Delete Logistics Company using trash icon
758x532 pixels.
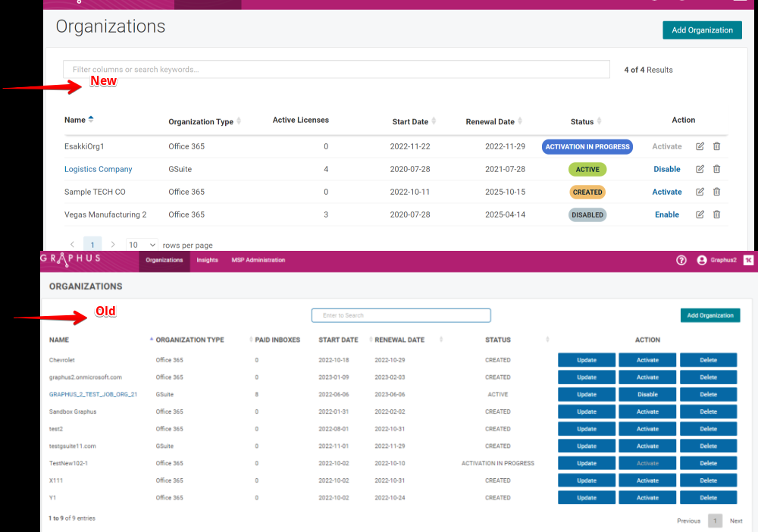(x=716, y=169)
